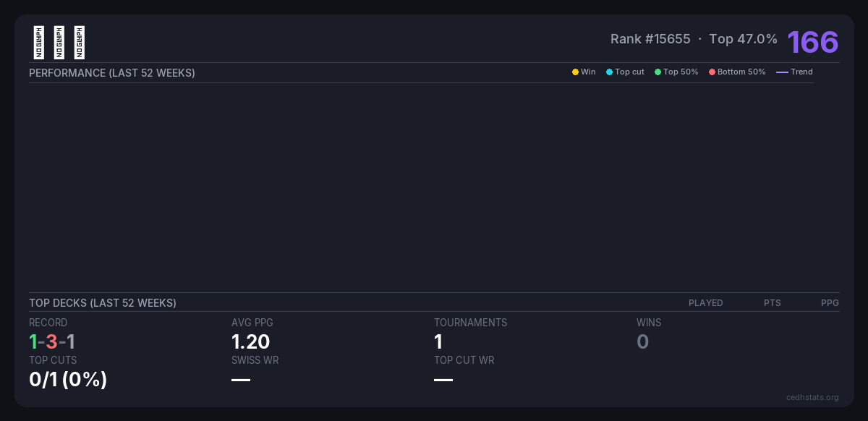Viewport: 868px width, 421px height.
Task: Toggle the purple Trend line legend entry
Action: pos(794,72)
